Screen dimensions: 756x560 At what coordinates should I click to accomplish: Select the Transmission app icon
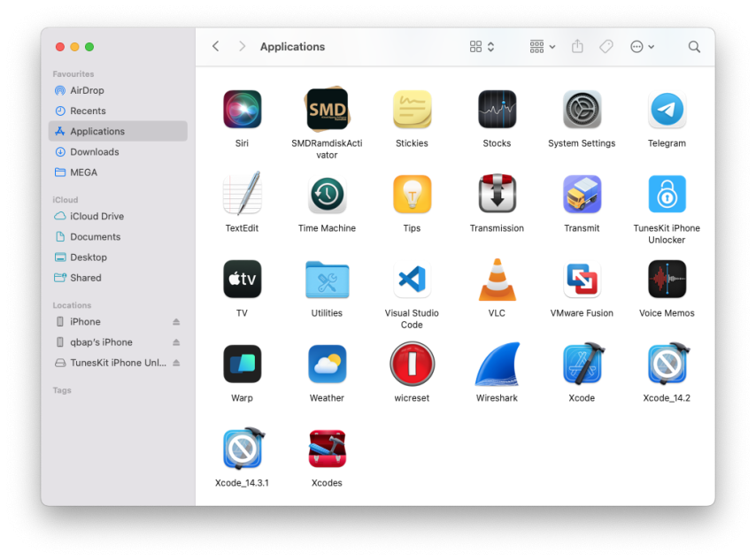[x=497, y=194]
